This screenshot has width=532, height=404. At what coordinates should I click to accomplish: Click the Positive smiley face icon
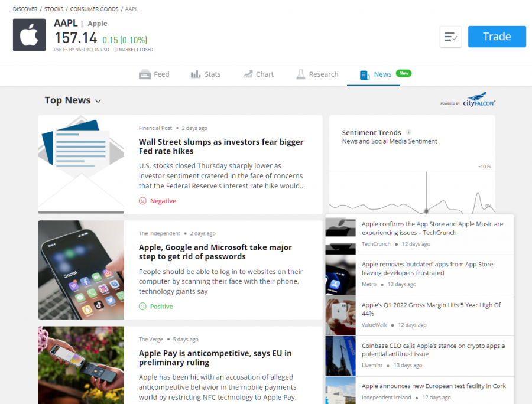pyautogui.click(x=142, y=307)
